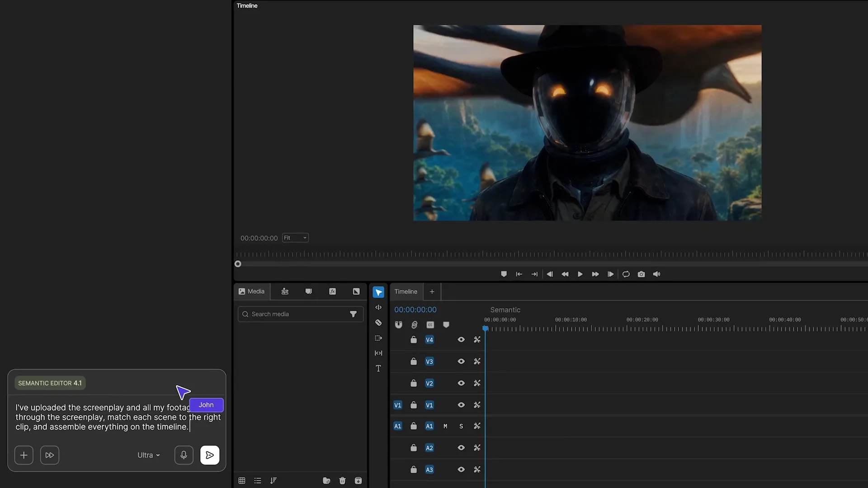Click the trash delete icon

click(x=342, y=481)
